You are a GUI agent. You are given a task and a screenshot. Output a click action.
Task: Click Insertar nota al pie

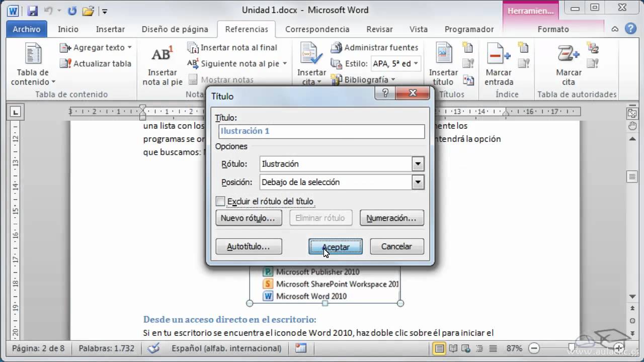click(162, 65)
